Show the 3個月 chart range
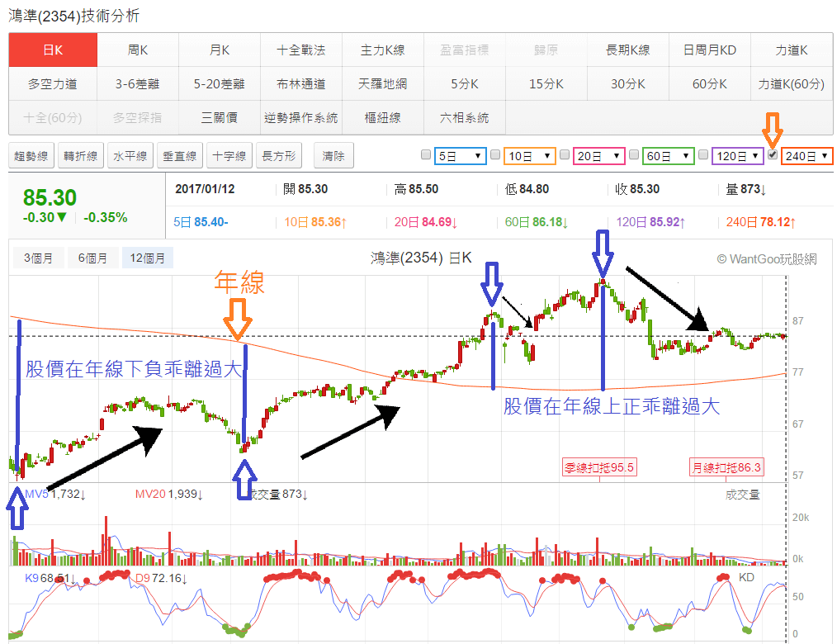This screenshot has height=644, width=837. (x=39, y=258)
